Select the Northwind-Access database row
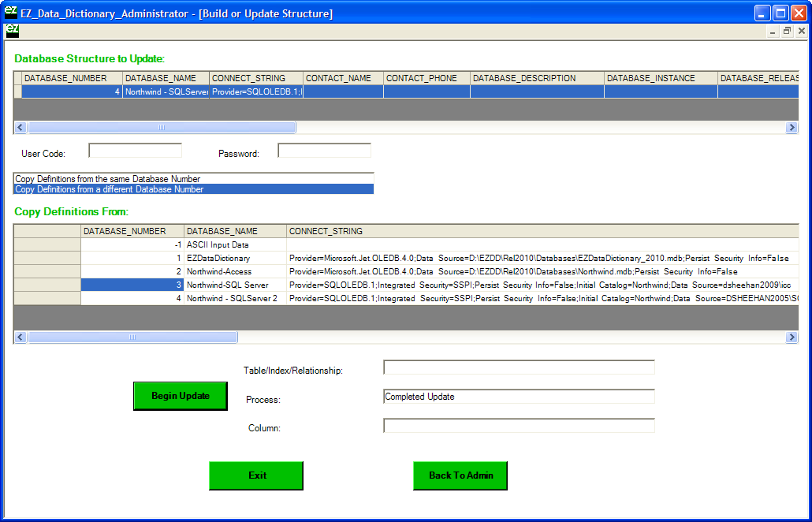Screen dimensions: 812x522 pos(219,271)
